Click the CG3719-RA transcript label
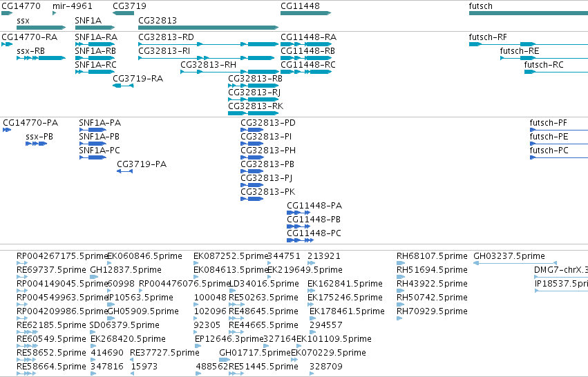This screenshot has width=588, height=377. [x=138, y=79]
